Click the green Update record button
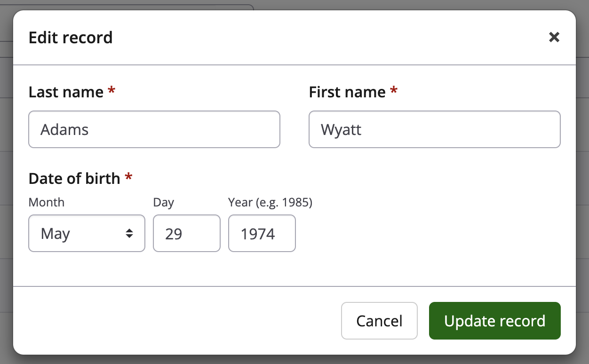The width and height of the screenshot is (589, 364). click(x=494, y=321)
